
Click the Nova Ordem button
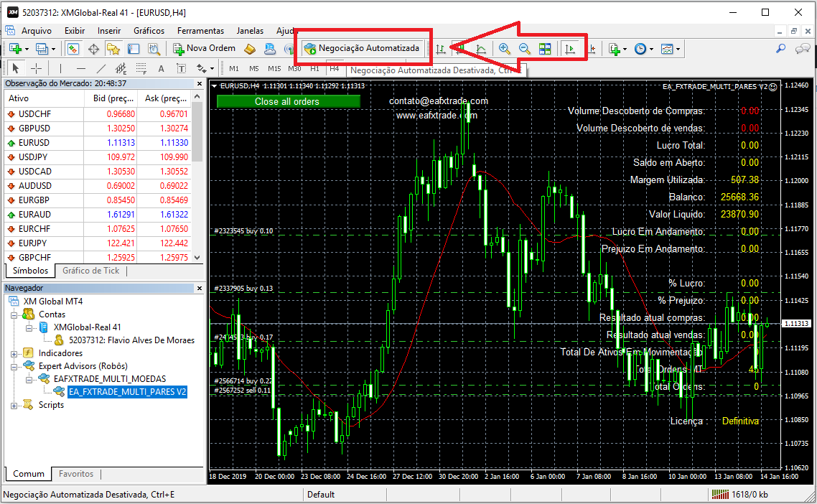click(205, 48)
